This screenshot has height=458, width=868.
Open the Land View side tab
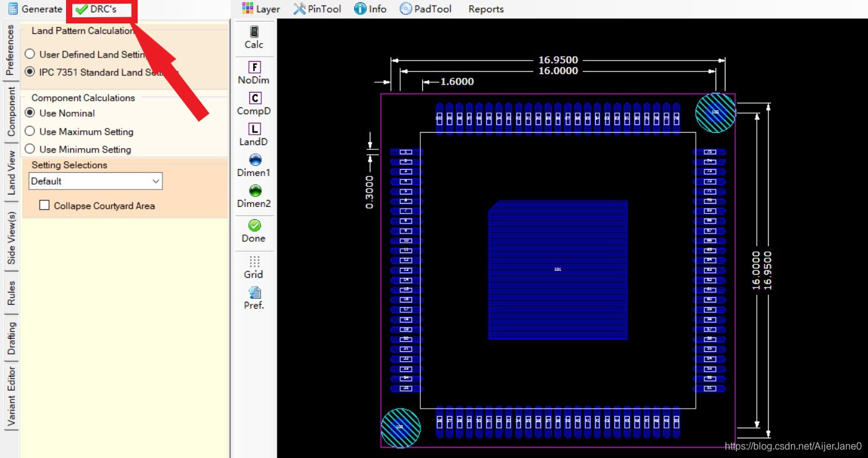[x=11, y=173]
